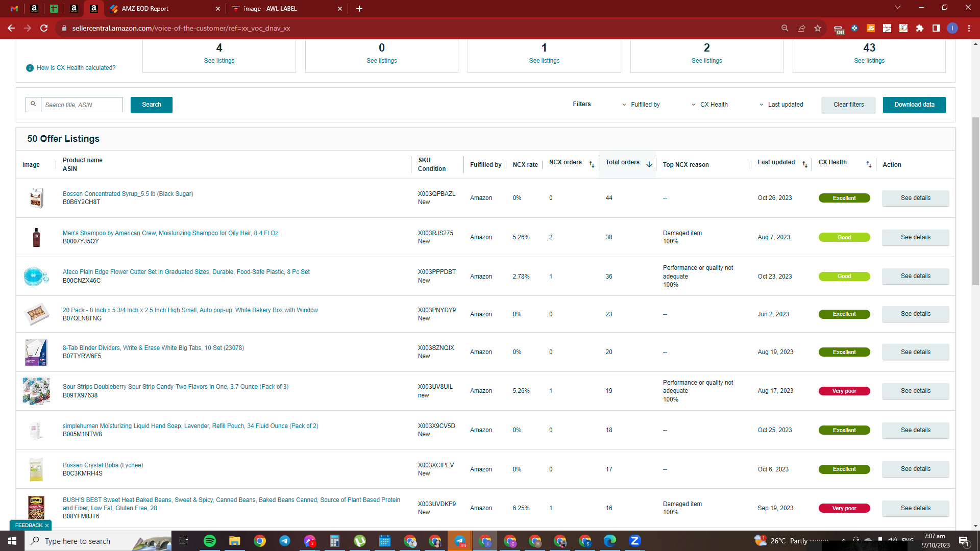Viewport: 980px width, 551px height.
Task: See details for Sour Strips row
Action: pyautogui.click(x=915, y=391)
